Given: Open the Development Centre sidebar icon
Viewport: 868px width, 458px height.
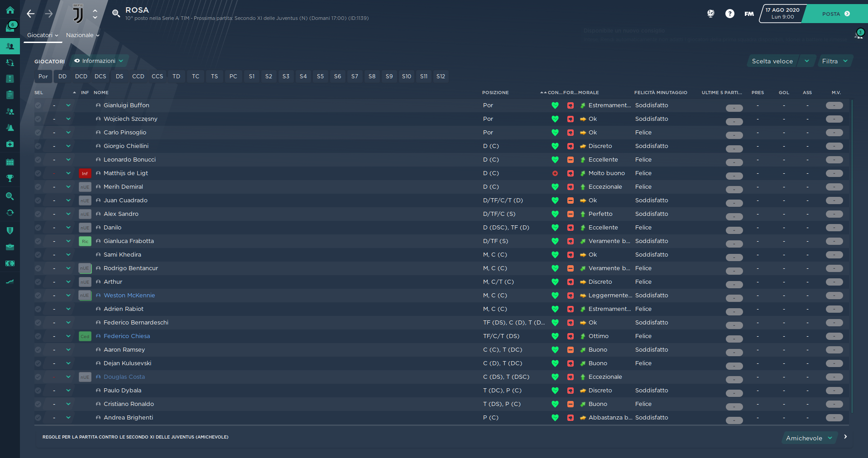Looking at the screenshot, I should pos(10,281).
